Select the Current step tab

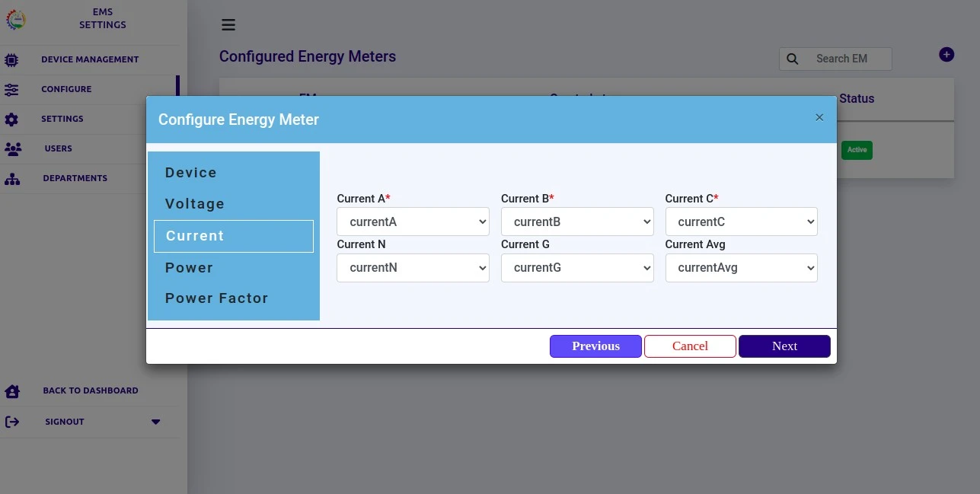234,236
